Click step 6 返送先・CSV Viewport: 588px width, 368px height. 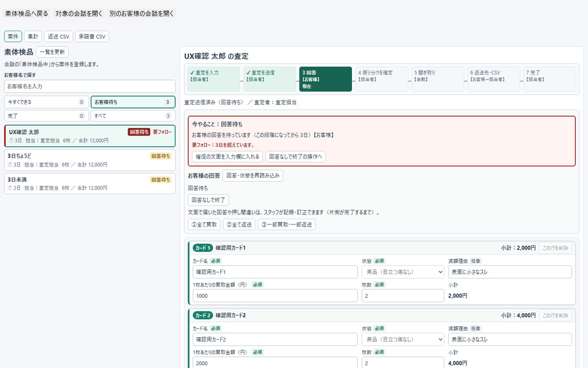pyautogui.click(x=494, y=79)
